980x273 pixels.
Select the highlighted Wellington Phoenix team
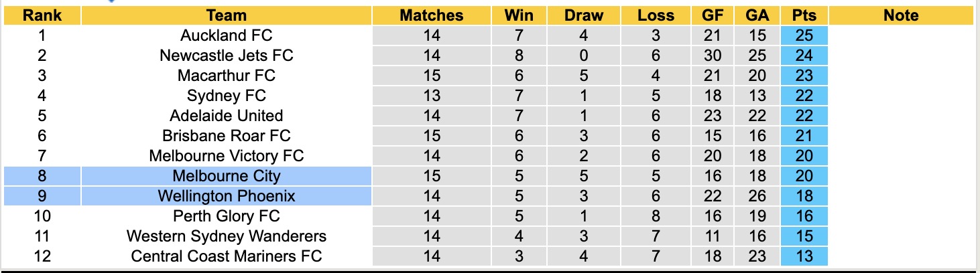[226, 196]
